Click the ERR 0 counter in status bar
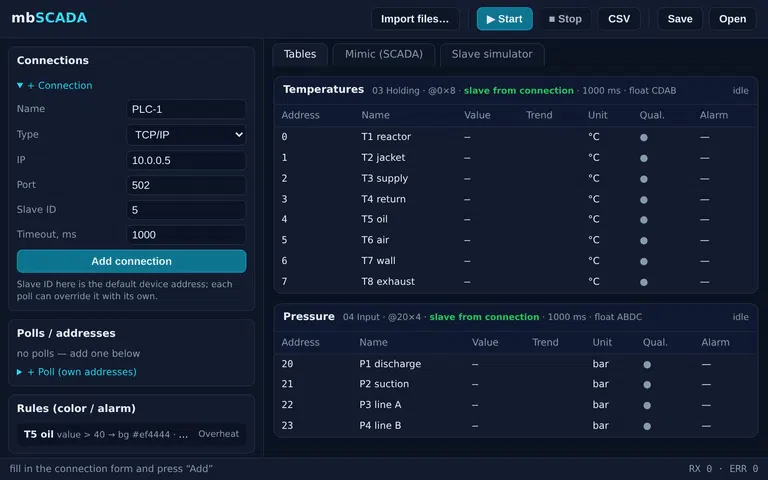This screenshot has height=480, width=768. (x=744, y=469)
